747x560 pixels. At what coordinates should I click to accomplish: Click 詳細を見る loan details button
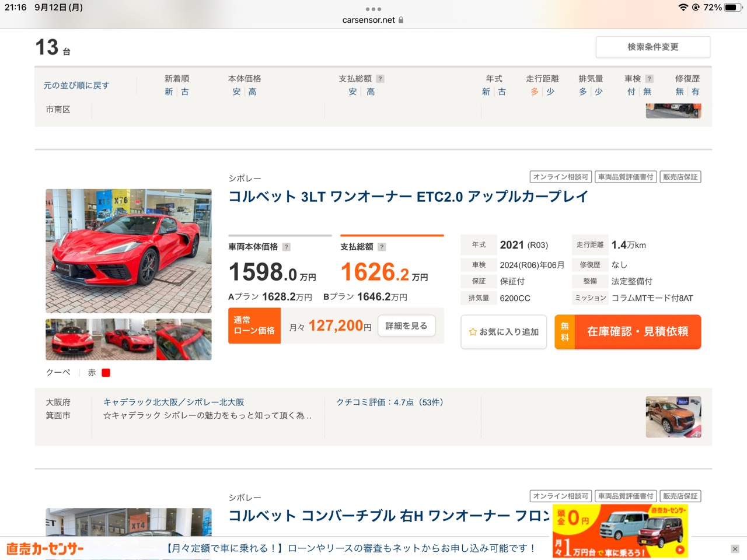pos(406,325)
